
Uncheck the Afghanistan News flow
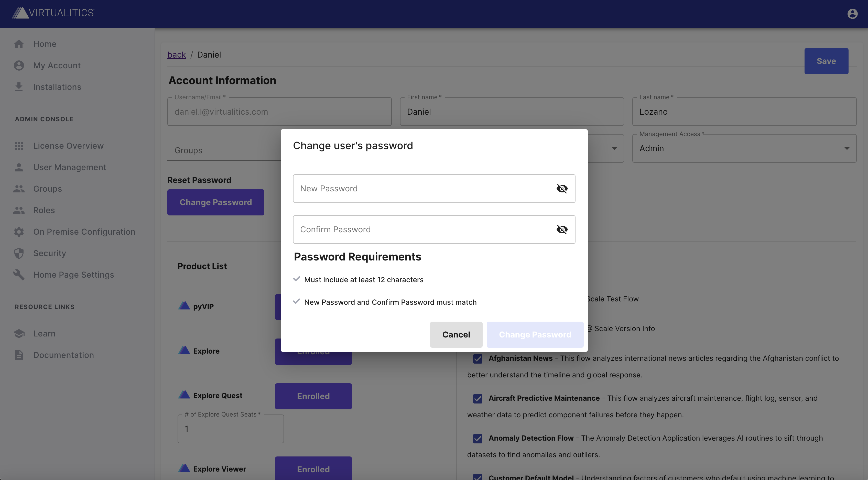478,359
